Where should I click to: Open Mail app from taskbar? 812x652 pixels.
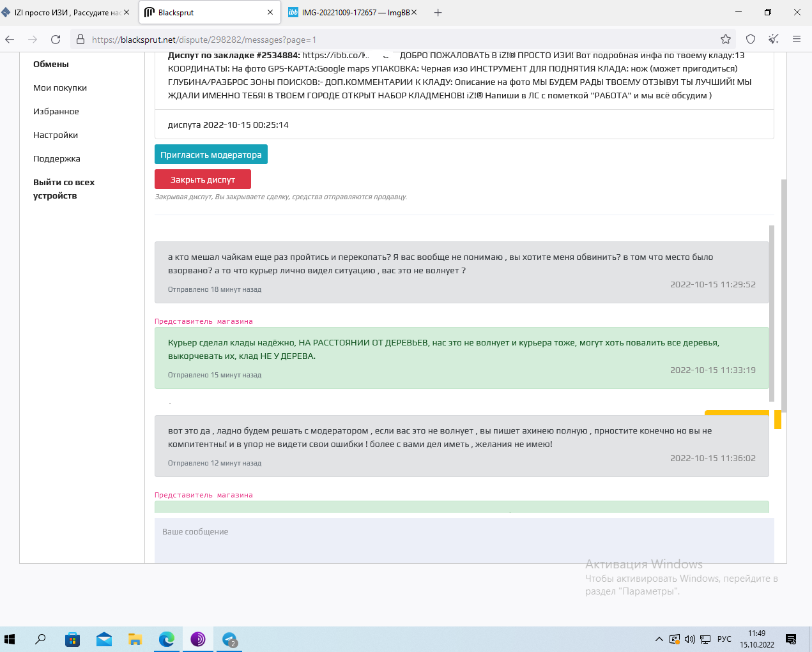(103, 639)
